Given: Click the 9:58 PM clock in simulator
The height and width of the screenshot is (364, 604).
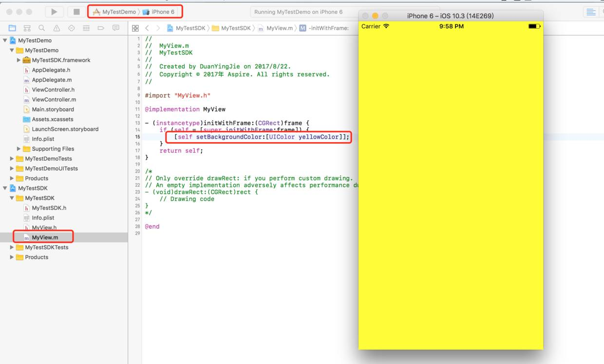Looking at the screenshot, I should click(451, 26).
